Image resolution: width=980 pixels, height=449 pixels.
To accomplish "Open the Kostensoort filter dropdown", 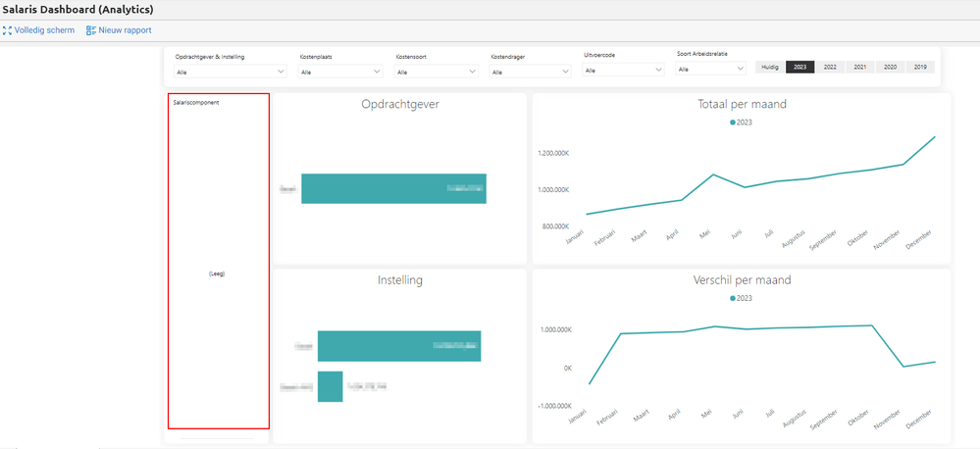I will click(437, 72).
